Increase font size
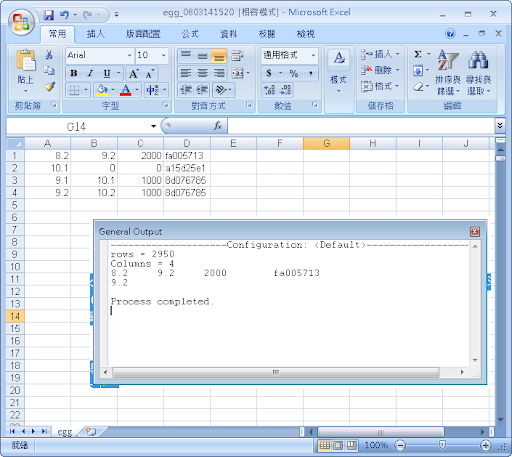 pyautogui.click(x=133, y=74)
